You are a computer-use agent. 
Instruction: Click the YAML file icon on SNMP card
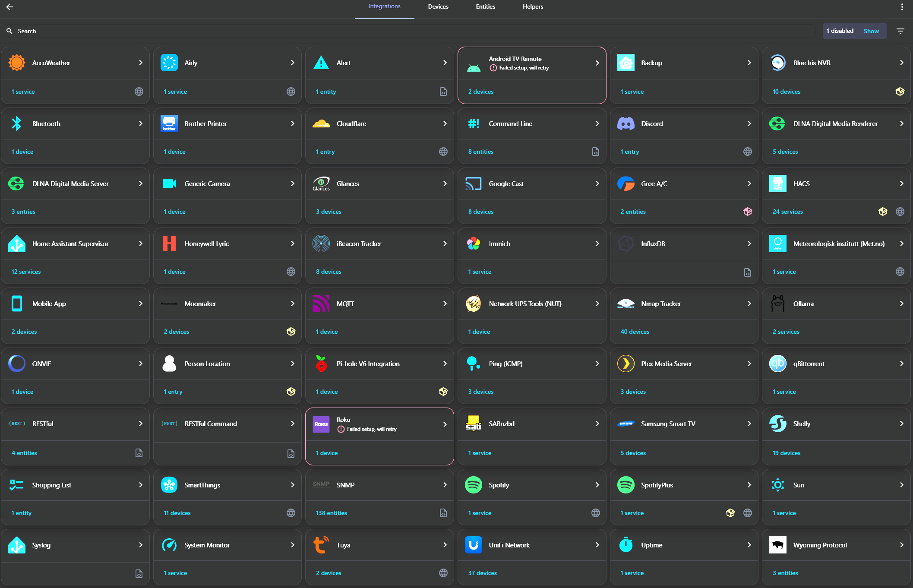pos(443,513)
